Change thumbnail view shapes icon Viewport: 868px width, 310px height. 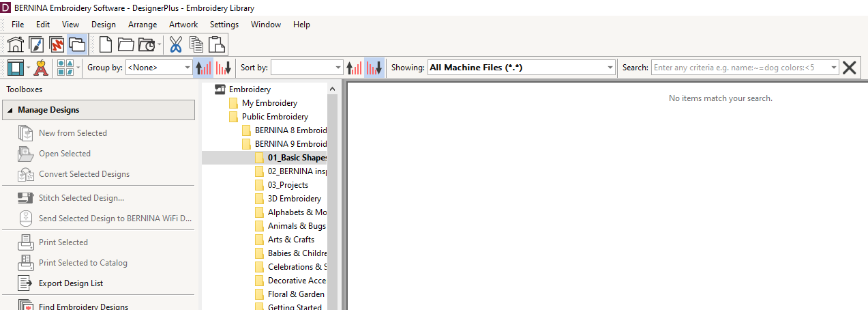click(65, 67)
